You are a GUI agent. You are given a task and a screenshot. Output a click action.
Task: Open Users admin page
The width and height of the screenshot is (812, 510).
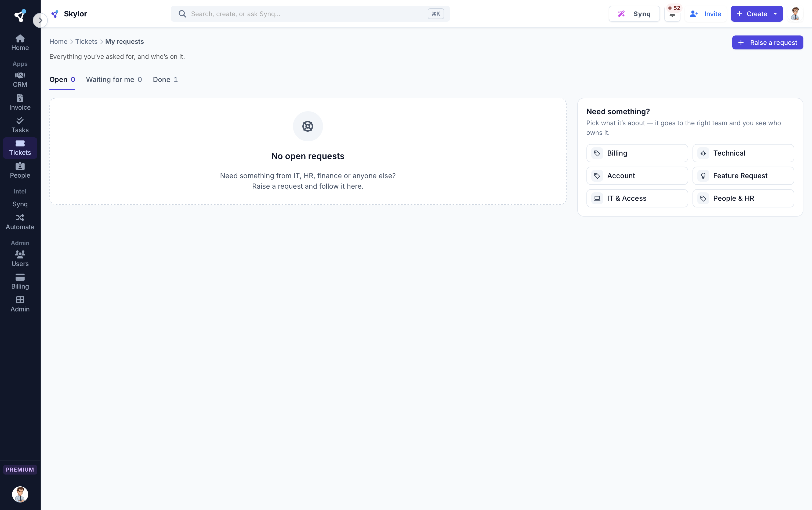[x=20, y=259]
